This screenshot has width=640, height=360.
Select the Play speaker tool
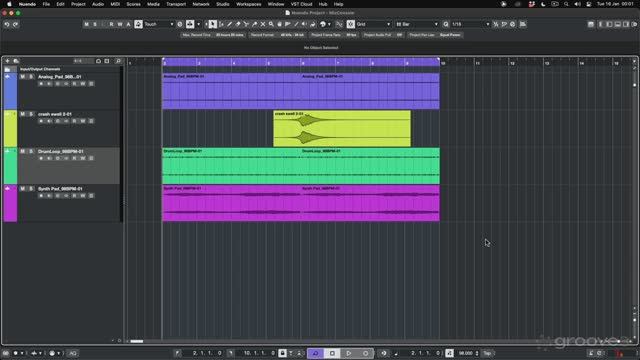click(304, 24)
